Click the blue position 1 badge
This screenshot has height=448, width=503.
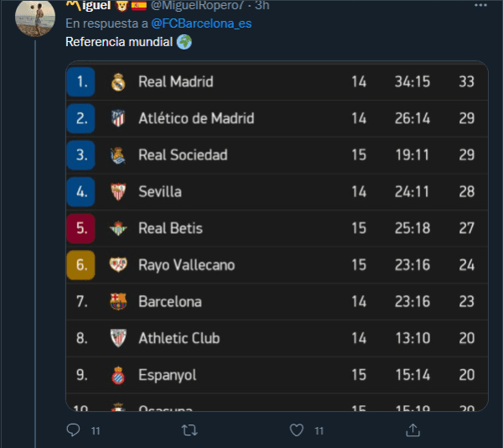(82, 82)
